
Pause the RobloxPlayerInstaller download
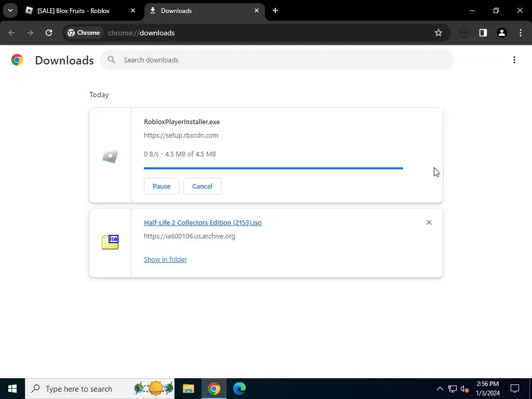pyautogui.click(x=162, y=186)
